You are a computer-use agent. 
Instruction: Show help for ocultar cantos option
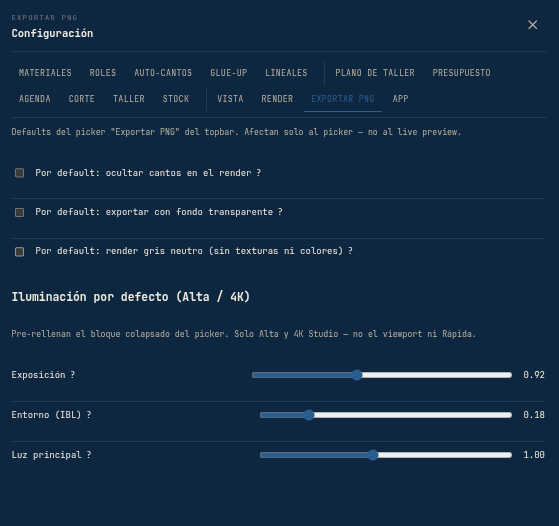[x=259, y=173]
